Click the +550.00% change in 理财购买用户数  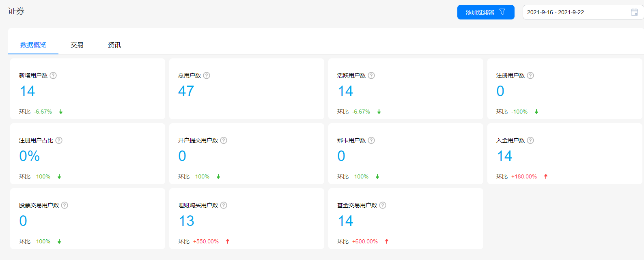click(206, 241)
